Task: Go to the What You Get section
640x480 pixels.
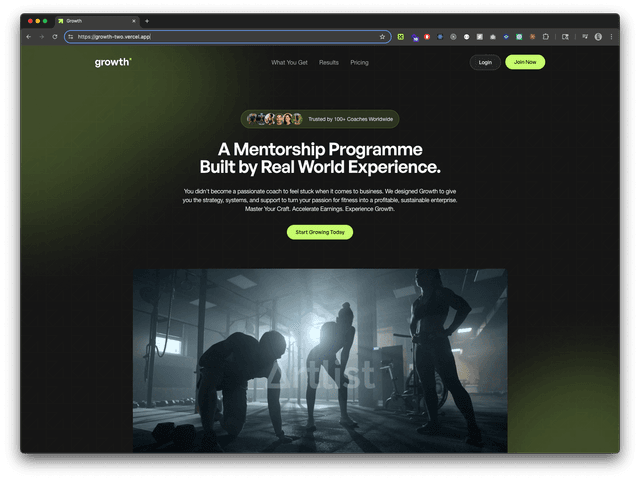Action: pyautogui.click(x=289, y=62)
